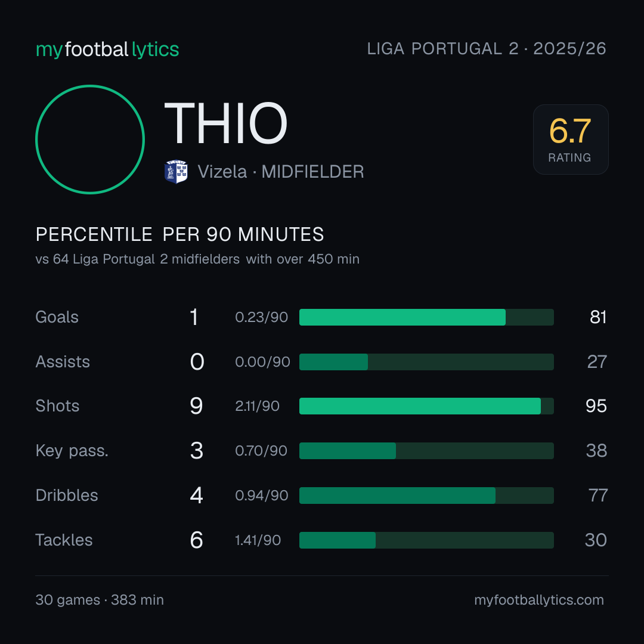Click the empty player photo circle
This screenshot has height=644, width=644.
[x=90, y=139]
